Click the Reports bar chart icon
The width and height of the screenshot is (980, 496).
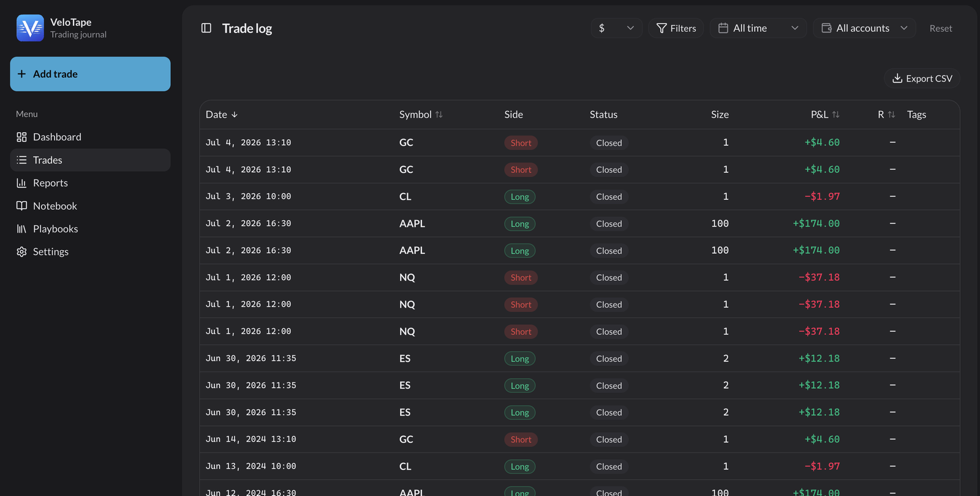21,183
